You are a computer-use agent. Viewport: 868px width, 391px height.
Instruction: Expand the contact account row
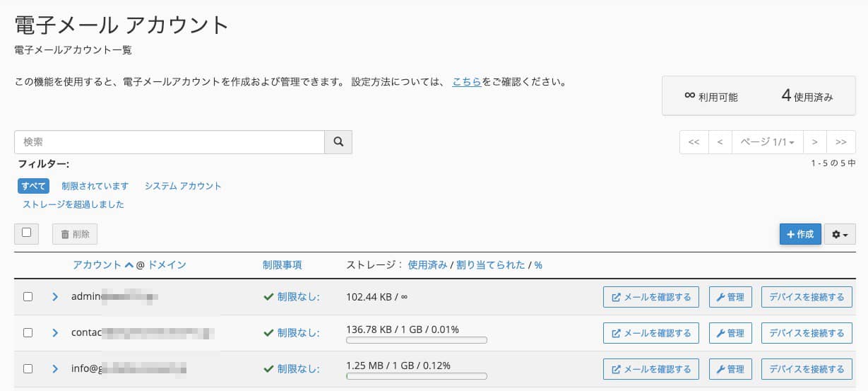point(55,332)
